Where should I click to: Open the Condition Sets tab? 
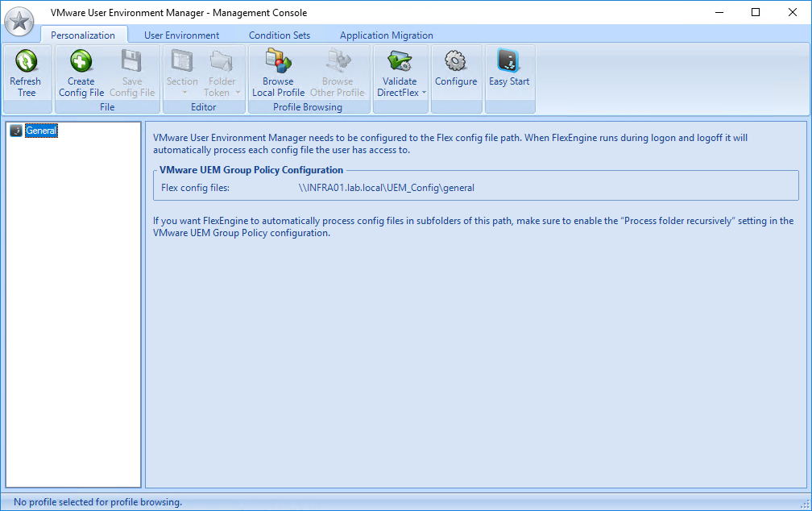[280, 35]
